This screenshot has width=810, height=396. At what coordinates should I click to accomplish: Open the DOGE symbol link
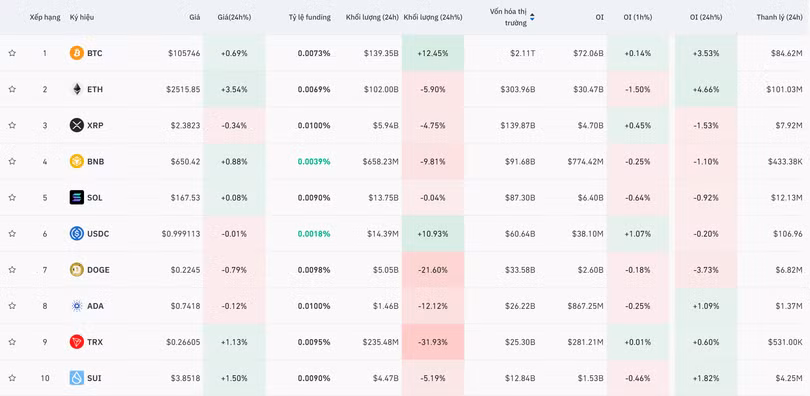(x=98, y=270)
